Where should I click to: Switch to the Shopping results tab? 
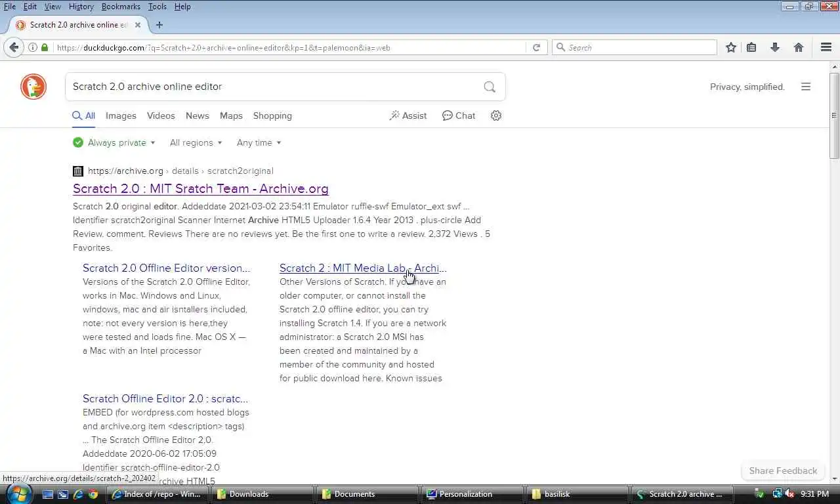point(272,115)
